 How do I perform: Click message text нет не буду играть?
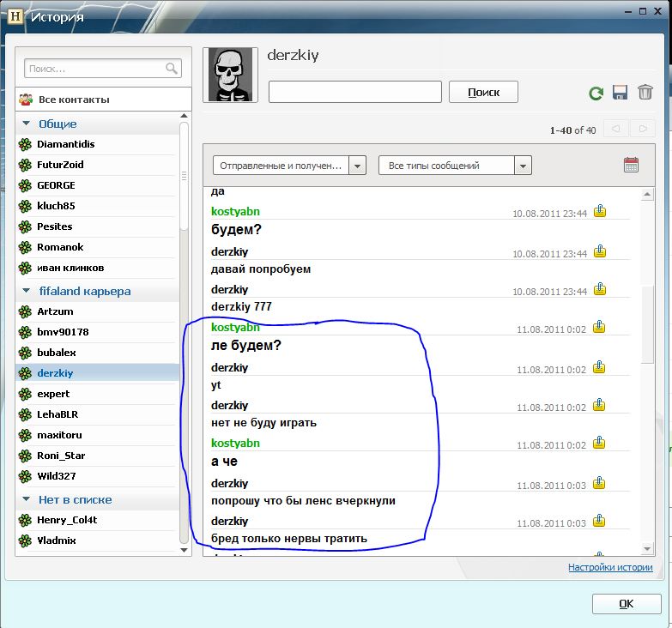pyautogui.click(x=263, y=423)
